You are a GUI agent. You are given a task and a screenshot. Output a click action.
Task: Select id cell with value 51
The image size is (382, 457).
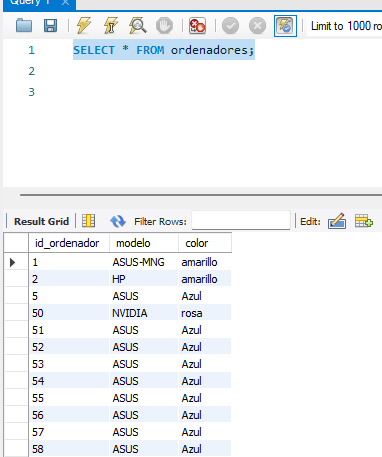[x=69, y=330]
